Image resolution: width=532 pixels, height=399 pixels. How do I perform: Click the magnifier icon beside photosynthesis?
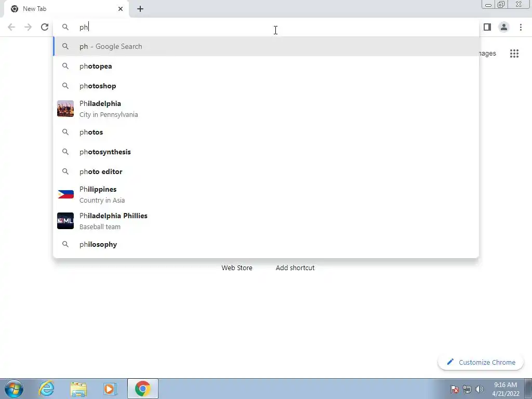pos(65,152)
